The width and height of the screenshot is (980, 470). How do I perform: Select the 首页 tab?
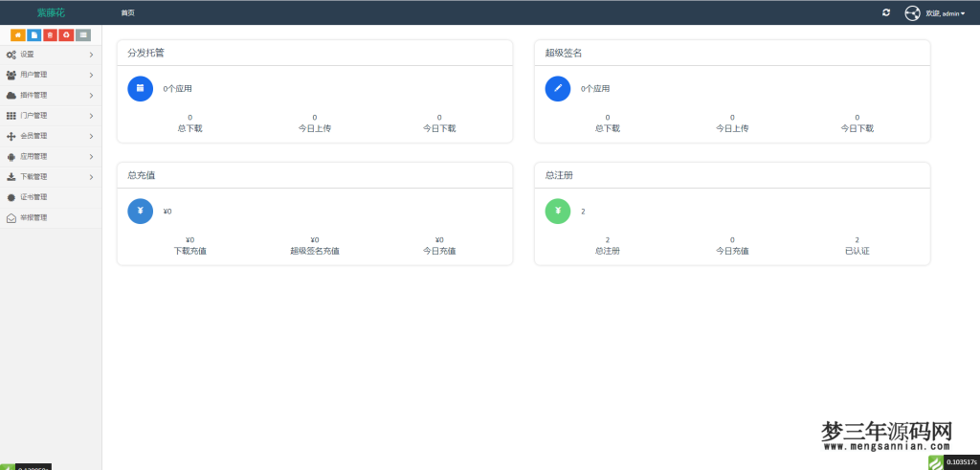point(127,12)
